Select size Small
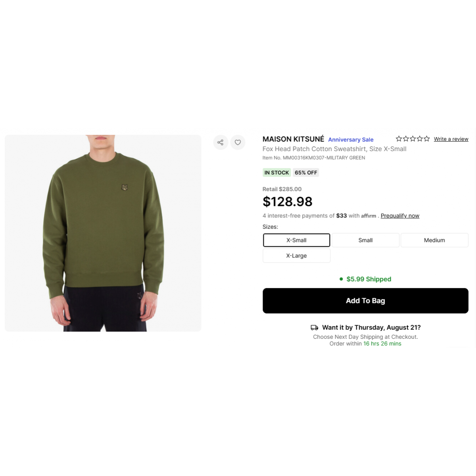 click(365, 240)
